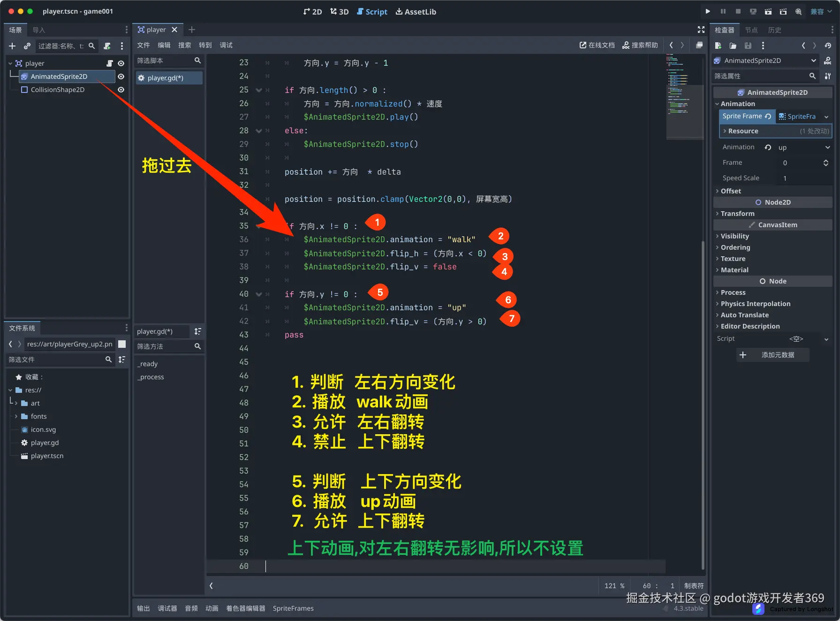Toggle distraction-free mode icon
The width and height of the screenshot is (840, 621).
[701, 30]
